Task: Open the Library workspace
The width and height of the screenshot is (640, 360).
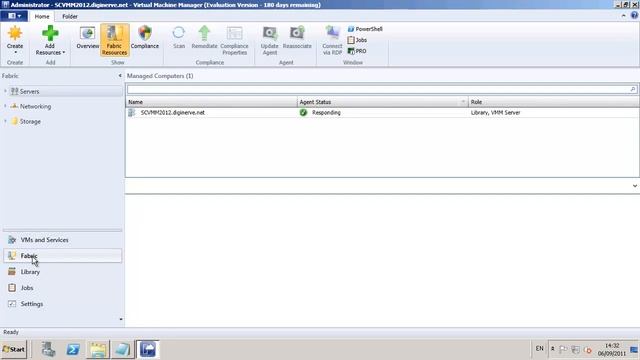Action: tap(62, 272)
